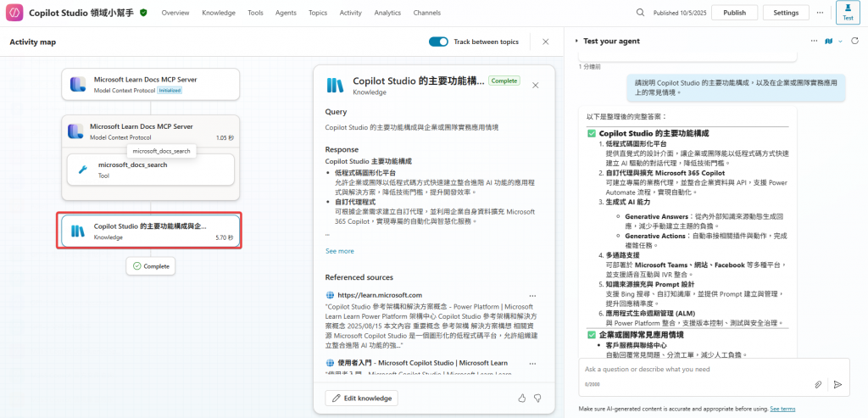Image resolution: width=868 pixels, height=418 pixels.
Task: Expand the map icon dropdown chevron
Action: [x=840, y=42]
